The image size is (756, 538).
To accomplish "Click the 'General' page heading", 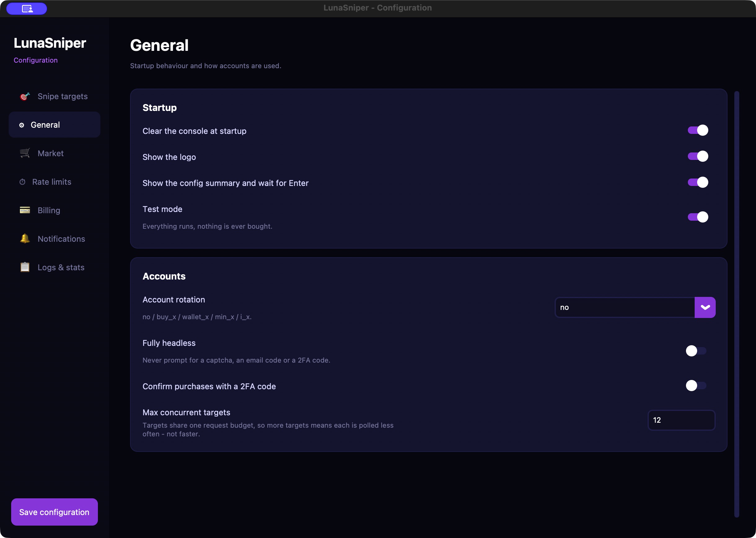I will click(159, 45).
